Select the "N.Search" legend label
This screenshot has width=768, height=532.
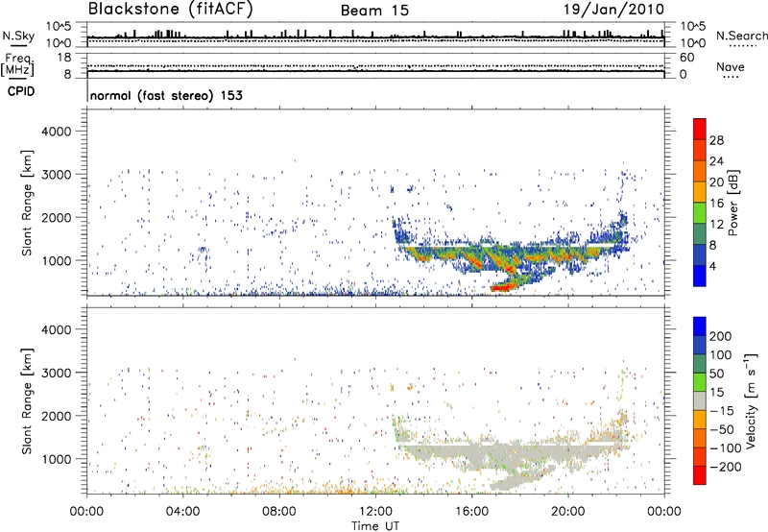[x=742, y=36]
